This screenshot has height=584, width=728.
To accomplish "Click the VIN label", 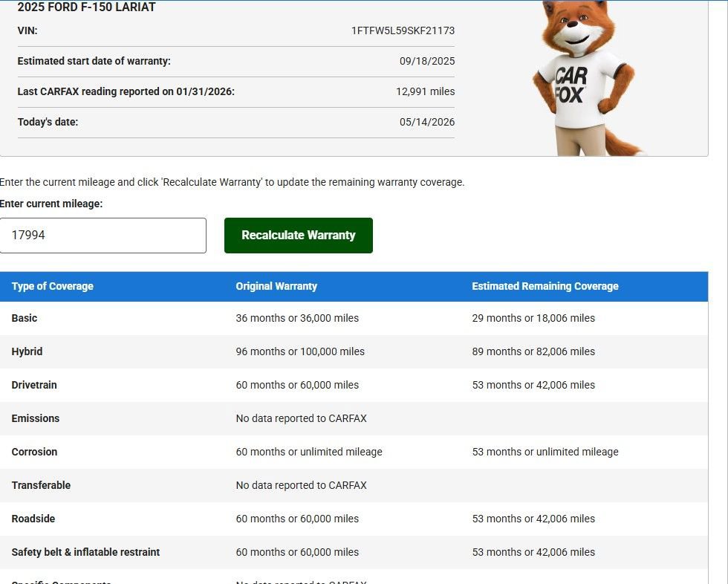I will (x=27, y=30).
